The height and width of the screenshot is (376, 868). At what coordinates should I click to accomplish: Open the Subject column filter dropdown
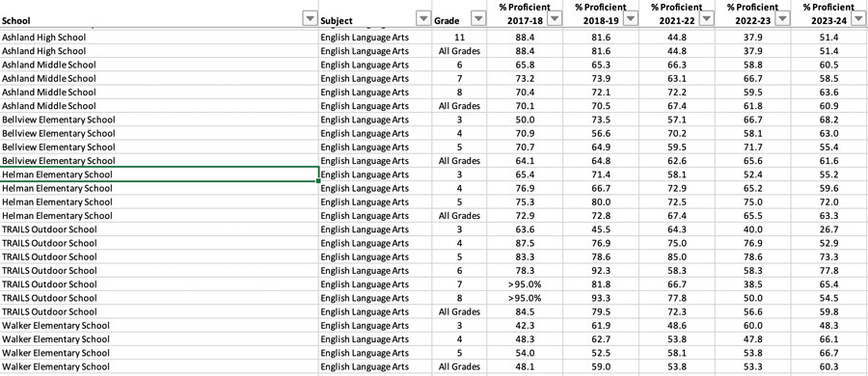pos(423,19)
